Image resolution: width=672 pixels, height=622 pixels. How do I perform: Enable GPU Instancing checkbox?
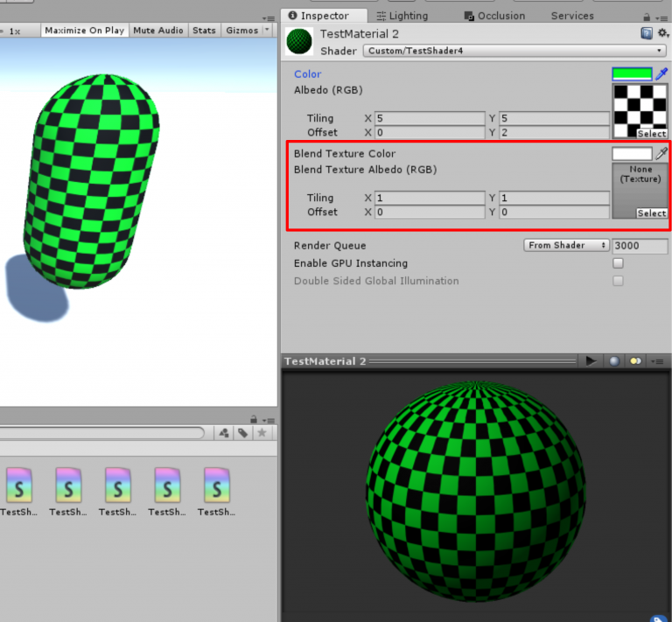point(618,263)
